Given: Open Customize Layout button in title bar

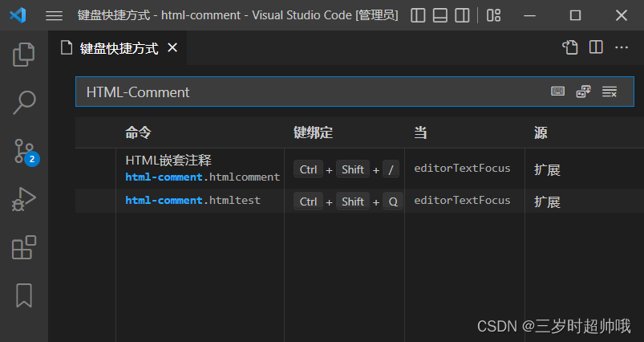Looking at the screenshot, I should click(x=493, y=15).
